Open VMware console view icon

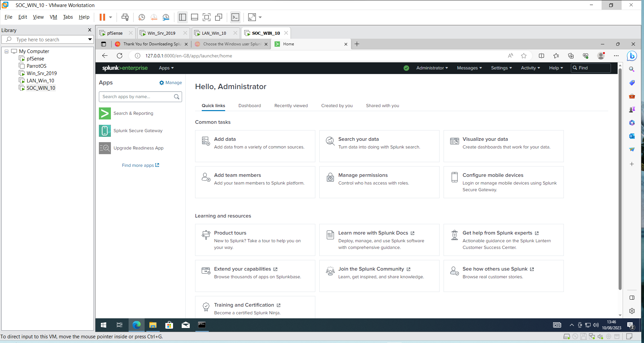click(235, 17)
